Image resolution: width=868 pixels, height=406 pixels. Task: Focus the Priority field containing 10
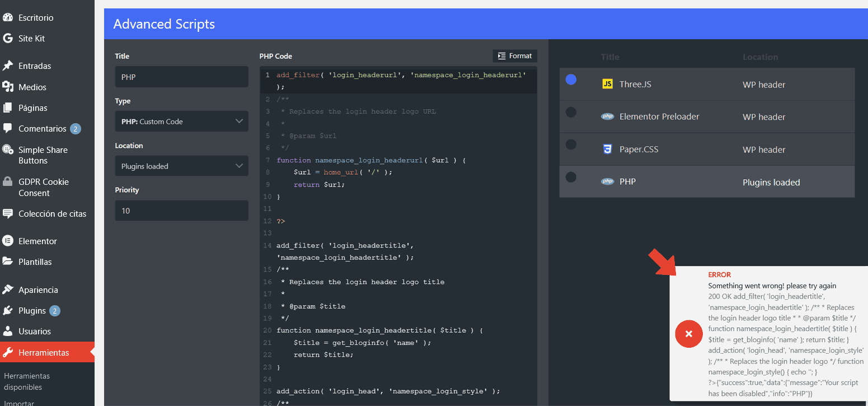click(x=181, y=211)
